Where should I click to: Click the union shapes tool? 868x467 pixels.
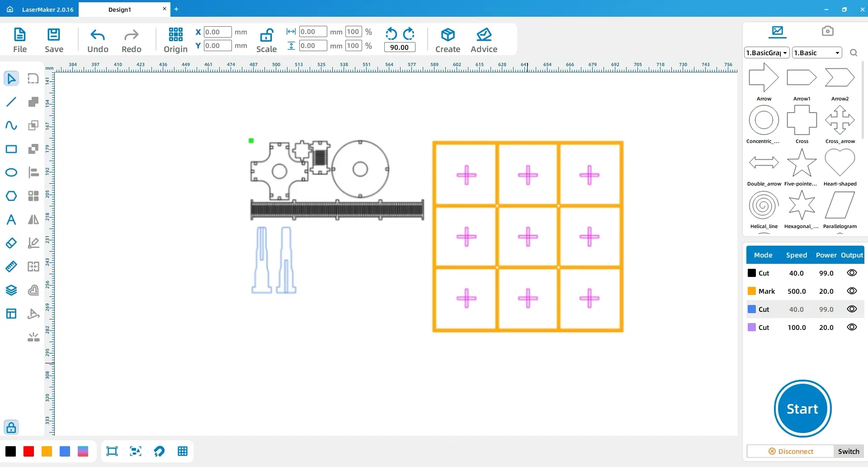(x=33, y=102)
